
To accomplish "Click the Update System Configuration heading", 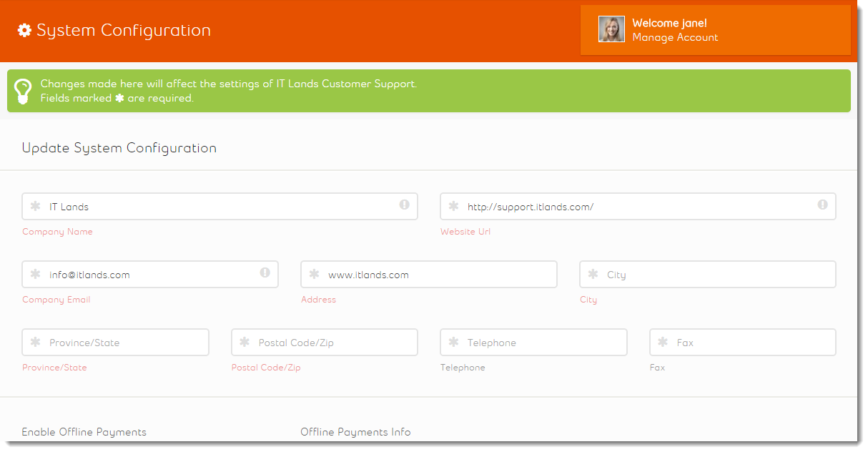I will click(x=119, y=148).
